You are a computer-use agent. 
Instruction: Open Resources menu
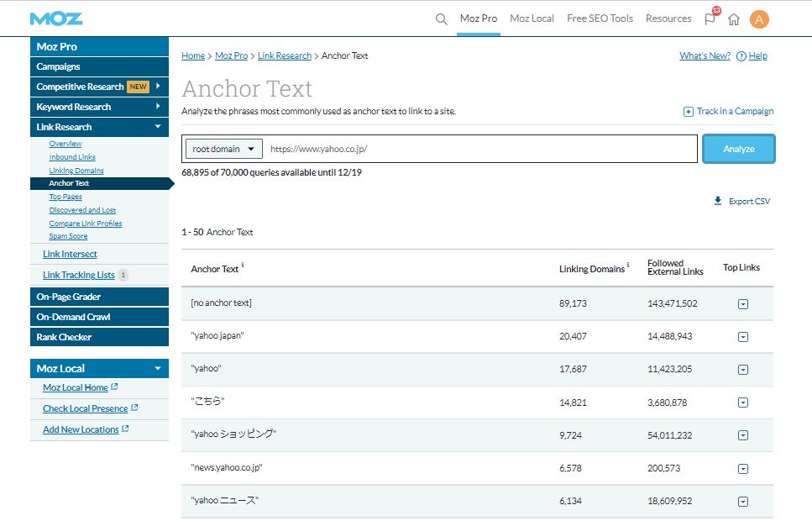pos(668,18)
